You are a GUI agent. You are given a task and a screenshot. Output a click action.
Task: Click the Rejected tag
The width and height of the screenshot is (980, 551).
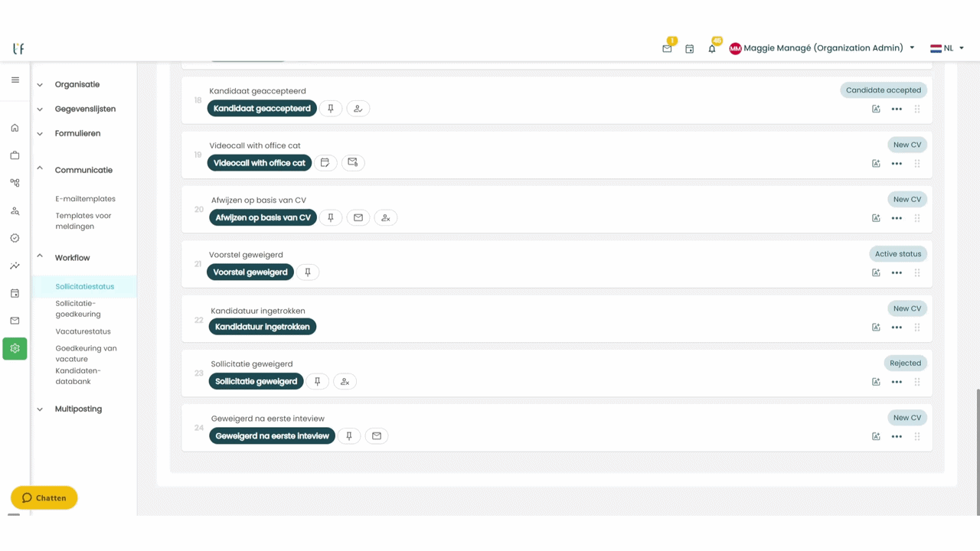click(x=906, y=364)
